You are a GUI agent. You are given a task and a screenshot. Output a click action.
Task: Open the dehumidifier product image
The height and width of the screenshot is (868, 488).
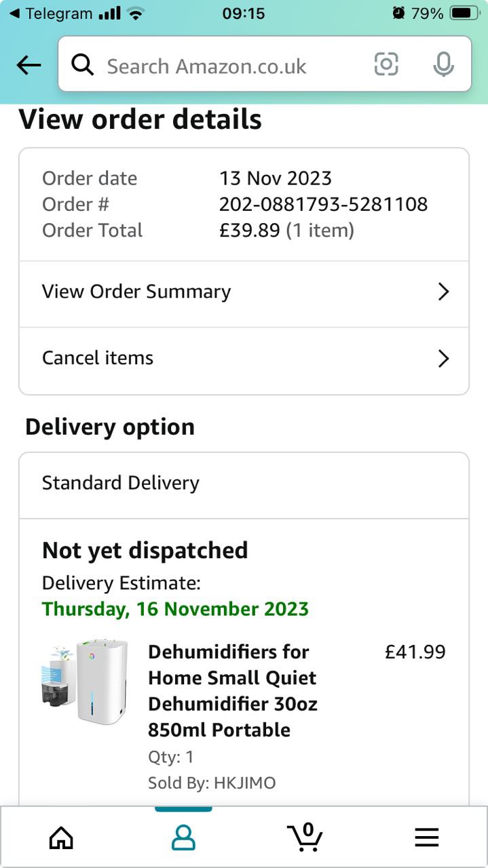point(84,682)
